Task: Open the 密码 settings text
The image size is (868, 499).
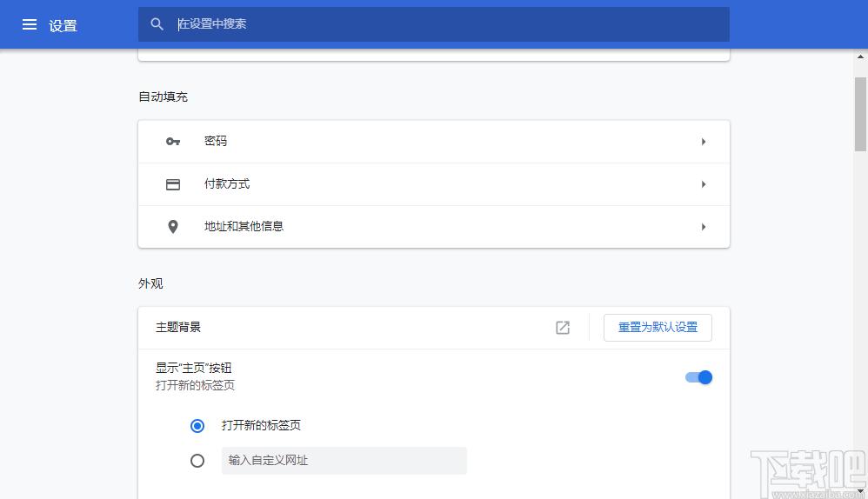Action: click(x=216, y=141)
